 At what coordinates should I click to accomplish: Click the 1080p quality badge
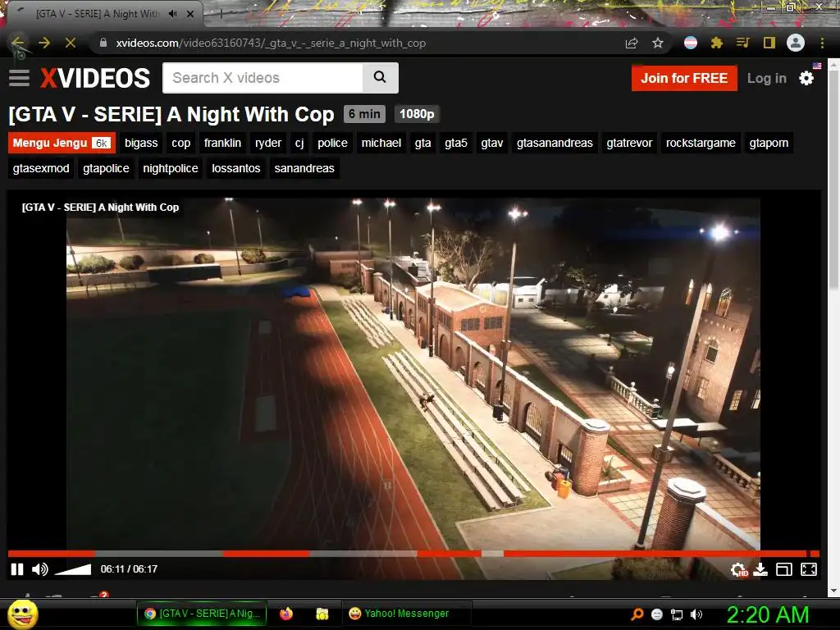pos(417,113)
